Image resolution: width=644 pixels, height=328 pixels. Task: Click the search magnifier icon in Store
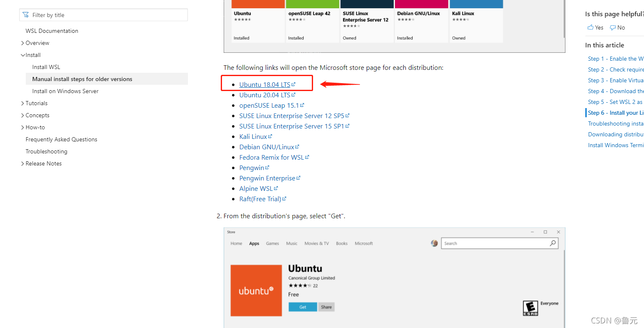pos(553,243)
